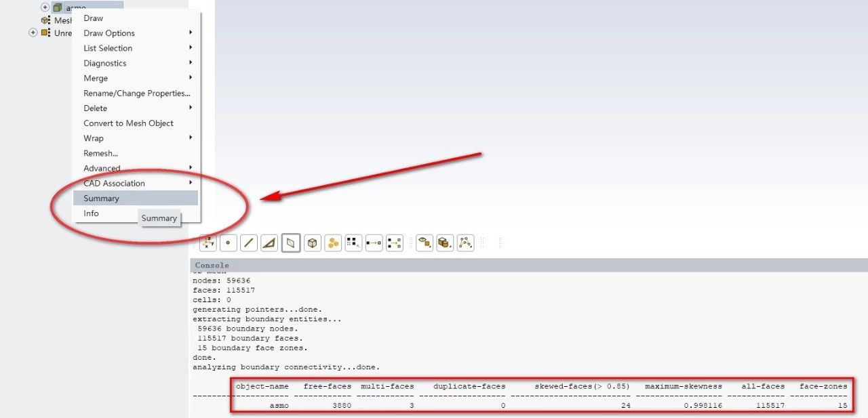The image size is (868, 418).
Task: Click the double-node arrow transfer icon
Action: [x=395, y=243]
